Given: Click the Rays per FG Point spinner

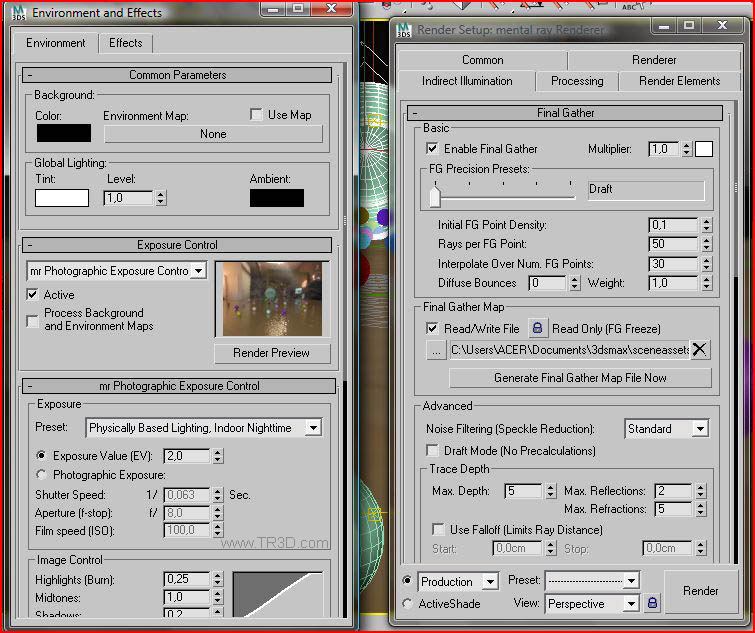Looking at the screenshot, I should (x=706, y=244).
